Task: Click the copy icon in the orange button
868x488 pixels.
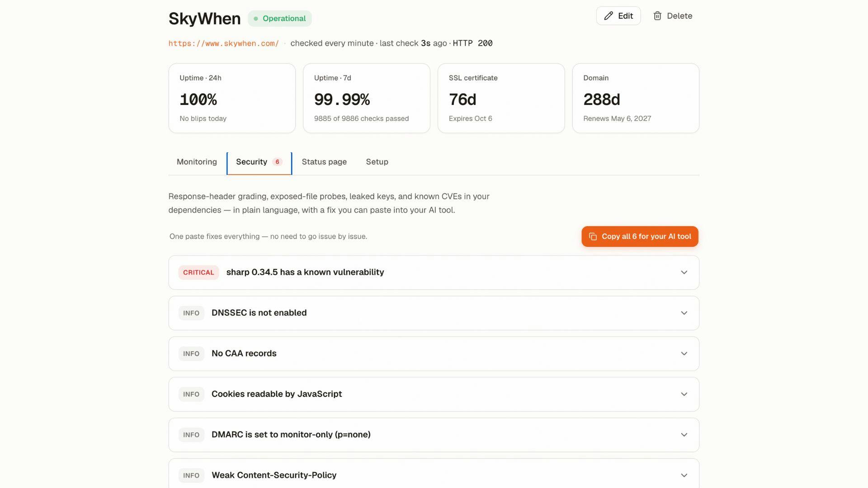Action: pyautogui.click(x=593, y=236)
